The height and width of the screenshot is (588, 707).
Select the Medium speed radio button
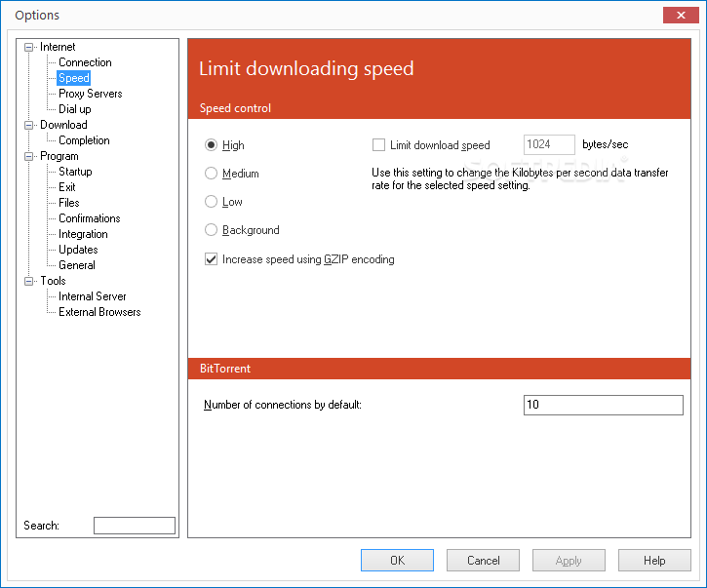211,174
